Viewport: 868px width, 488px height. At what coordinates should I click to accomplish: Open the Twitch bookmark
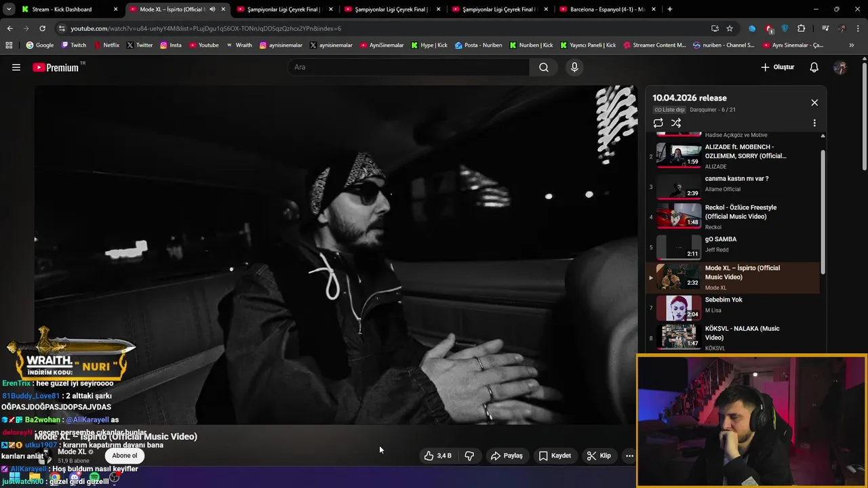tap(74, 45)
